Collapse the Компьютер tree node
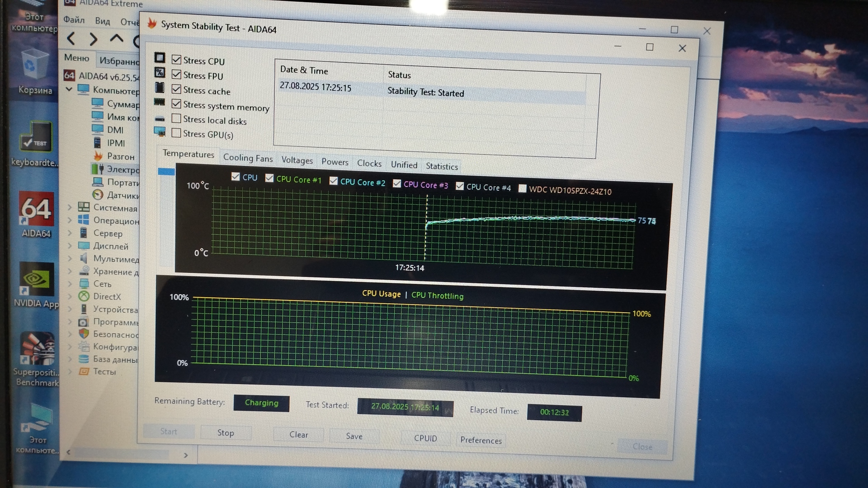The image size is (868, 488). pos(69,89)
